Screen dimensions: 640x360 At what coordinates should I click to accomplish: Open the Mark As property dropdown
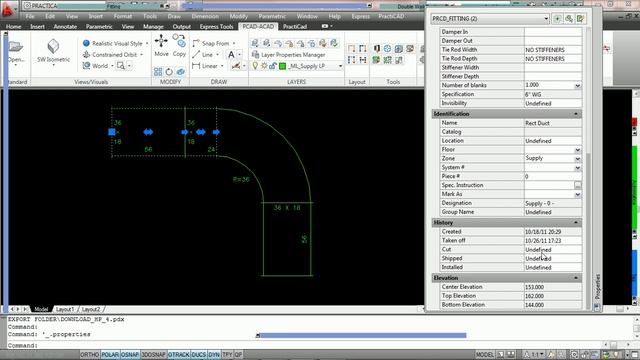coord(577,195)
